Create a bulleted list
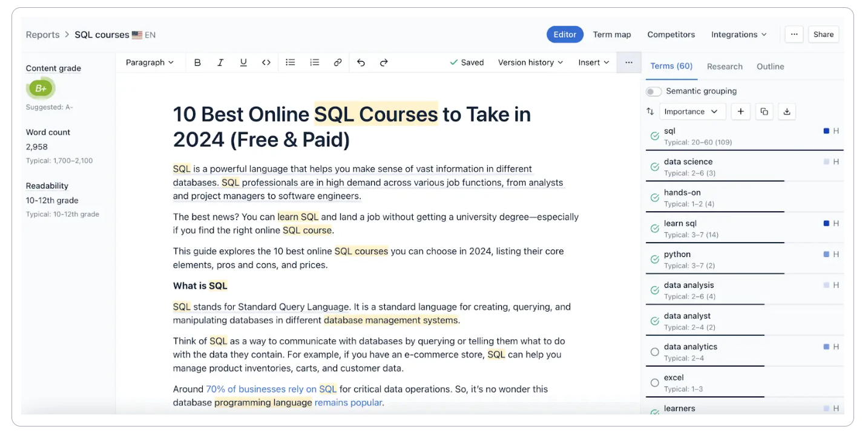Image resolution: width=868 pixels, height=438 pixels. [x=291, y=62]
